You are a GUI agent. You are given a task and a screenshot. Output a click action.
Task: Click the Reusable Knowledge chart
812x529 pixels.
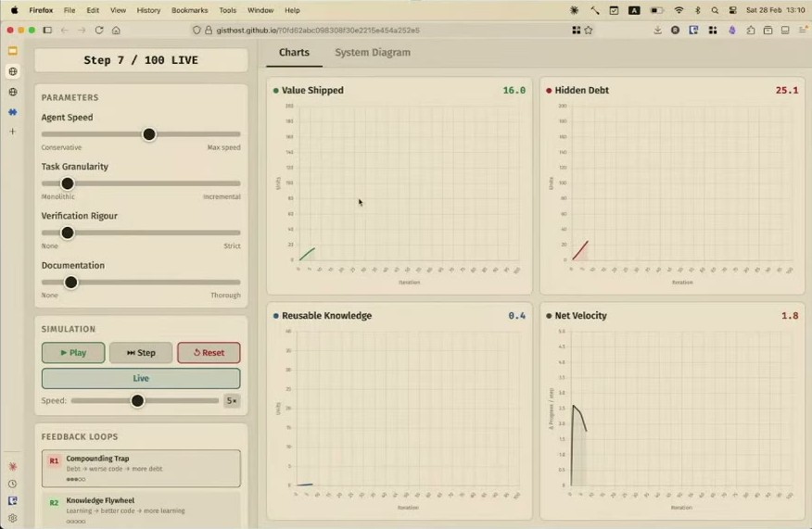pos(400,411)
